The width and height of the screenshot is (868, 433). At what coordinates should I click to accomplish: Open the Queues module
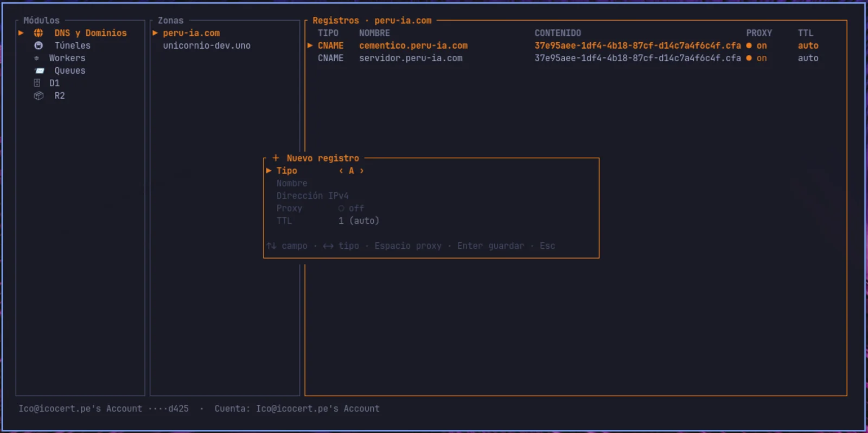(x=70, y=70)
